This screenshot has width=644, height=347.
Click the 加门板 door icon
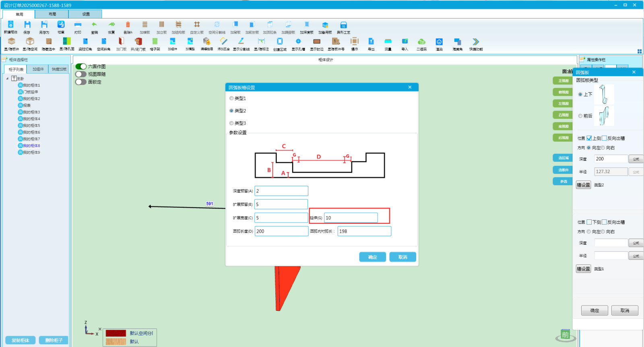pyautogui.click(x=121, y=41)
